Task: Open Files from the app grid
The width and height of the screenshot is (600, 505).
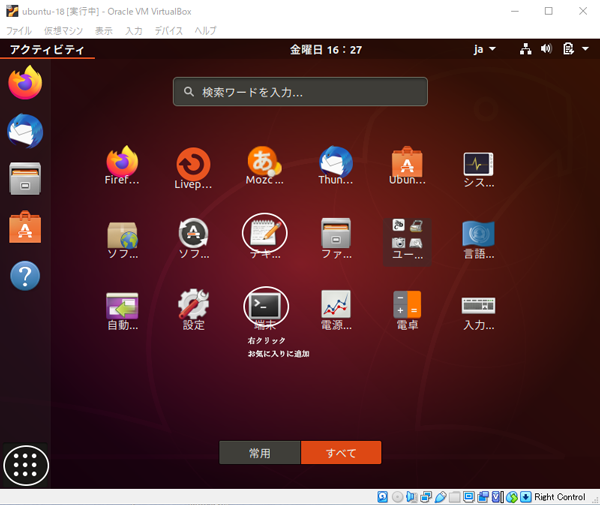Action: click(336, 238)
